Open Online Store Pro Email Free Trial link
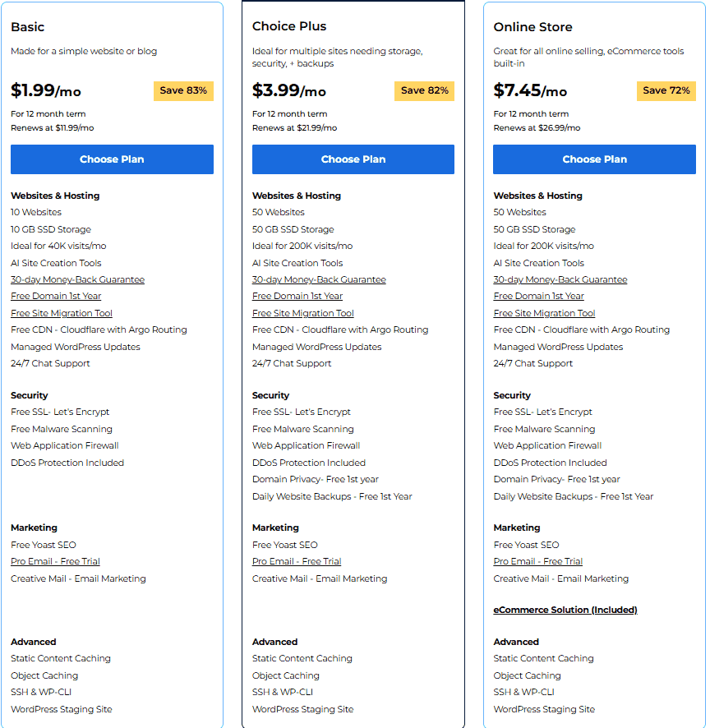Viewport: 710px width, 728px height. click(538, 561)
